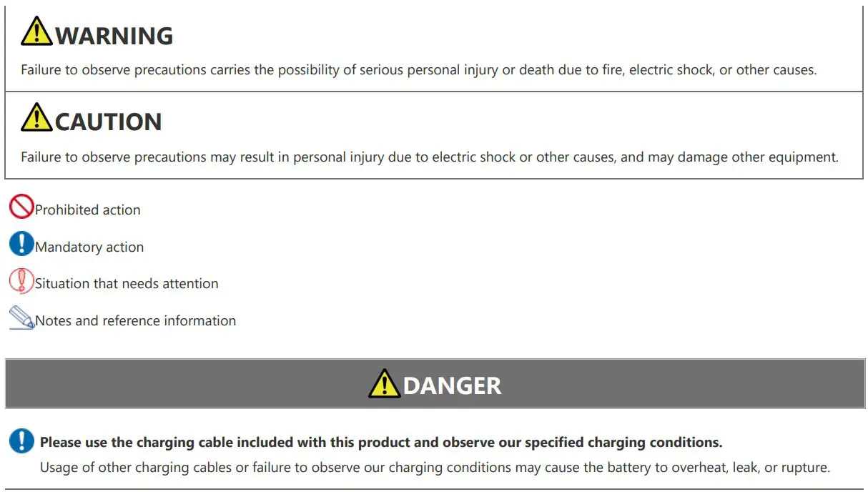
Task: Select "Situation that needs attention" text
Action: point(127,284)
